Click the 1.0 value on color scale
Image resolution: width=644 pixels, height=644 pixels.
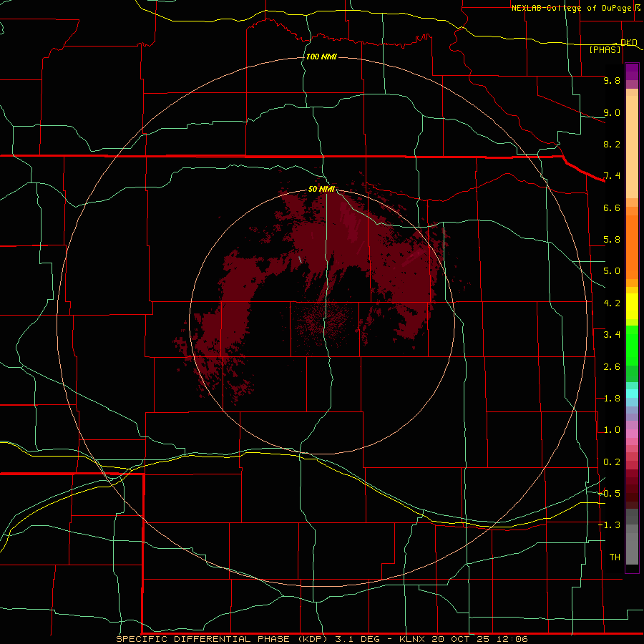[x=612, y=430]
